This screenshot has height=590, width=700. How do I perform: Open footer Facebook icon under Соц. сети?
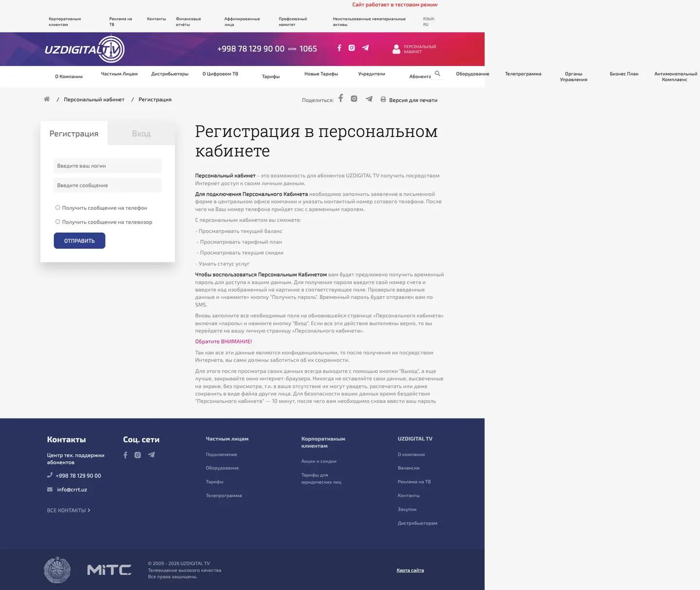click(x=125, y=455)
